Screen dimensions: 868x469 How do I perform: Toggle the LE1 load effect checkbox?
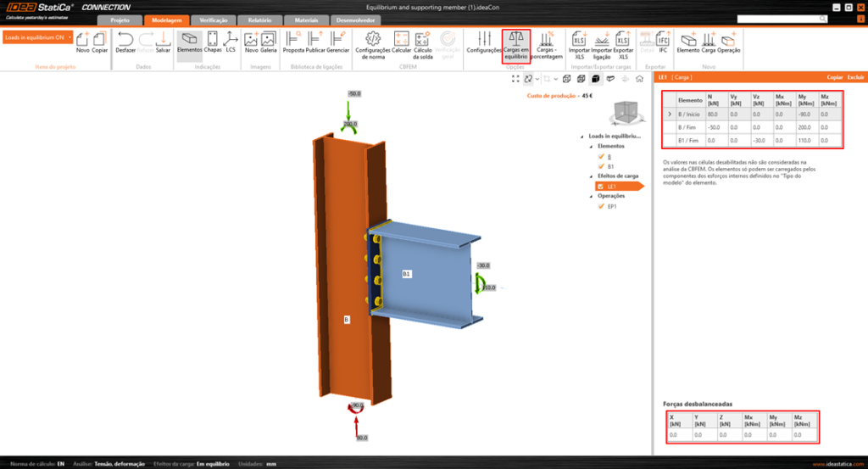tap(600, 186)
